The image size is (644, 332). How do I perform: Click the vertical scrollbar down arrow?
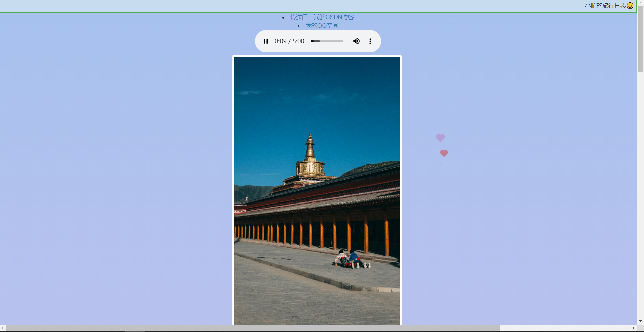[640, 321]
